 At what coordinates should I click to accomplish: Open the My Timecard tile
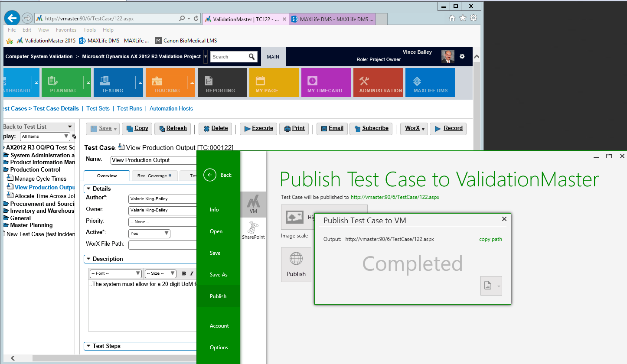pos(326,82)
